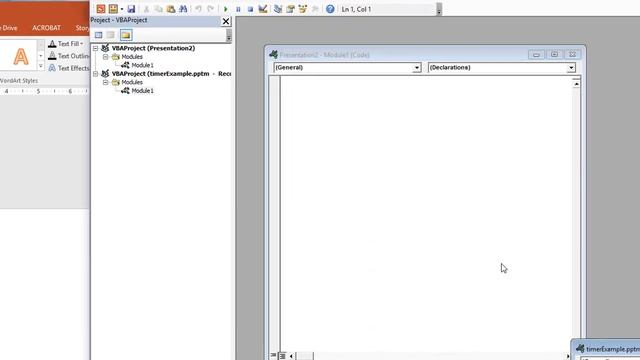Minimize the Presentation2 Module1 code window
640x360 pixels.
click(536, 54)
